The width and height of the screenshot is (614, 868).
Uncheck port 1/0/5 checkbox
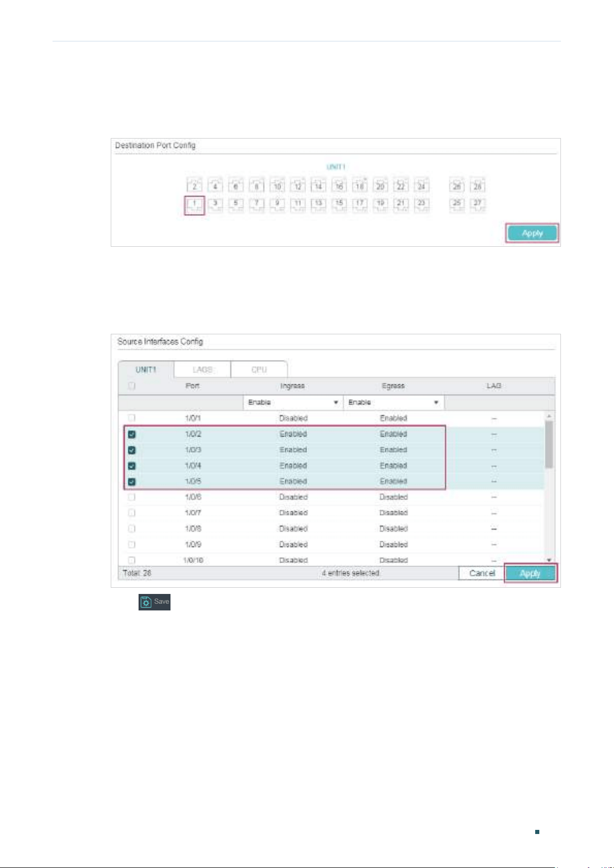coord(132,482)
